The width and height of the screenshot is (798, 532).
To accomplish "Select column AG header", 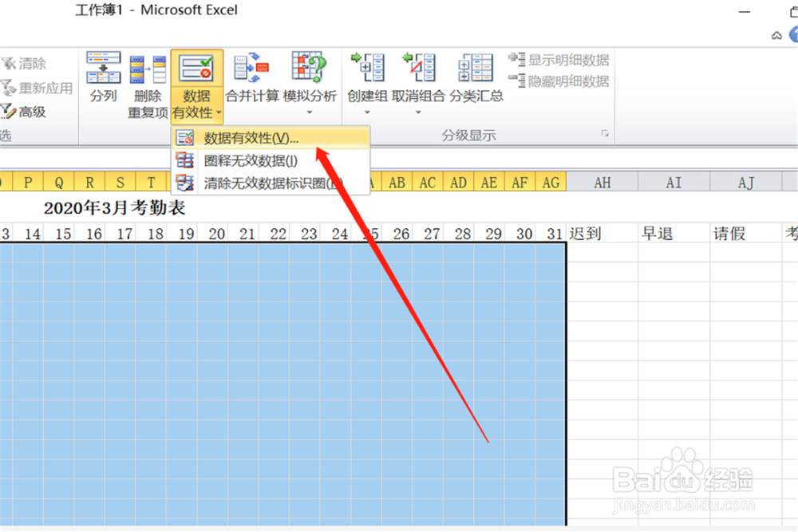I will [x=551, y=182].
